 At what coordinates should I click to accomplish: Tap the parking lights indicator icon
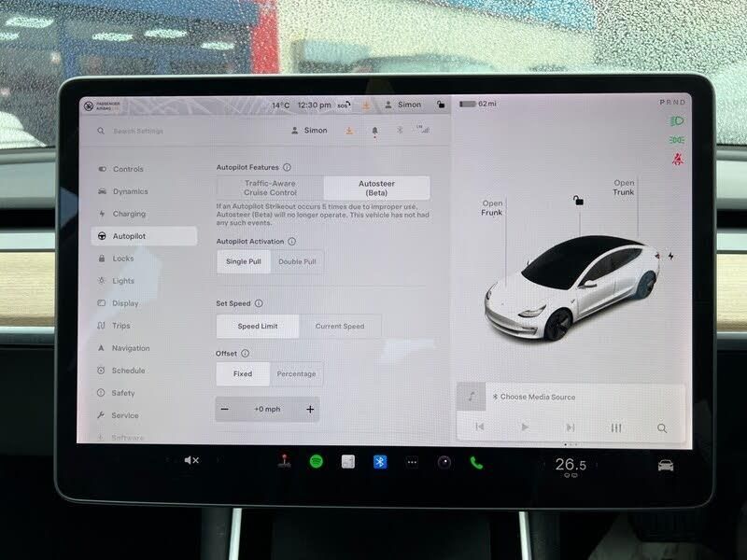point(677,140)
